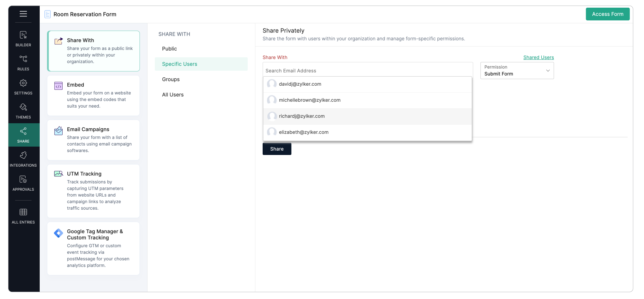
Task: Select Specific Users option
Action: pyautogui.click(x=201, y=64)
